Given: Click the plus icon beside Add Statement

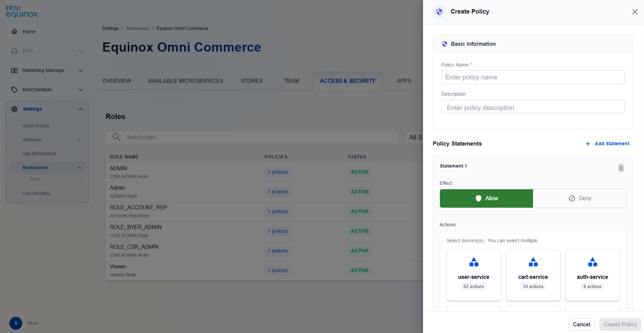Looking at the screenshot, I should click(x=588, y=144).
